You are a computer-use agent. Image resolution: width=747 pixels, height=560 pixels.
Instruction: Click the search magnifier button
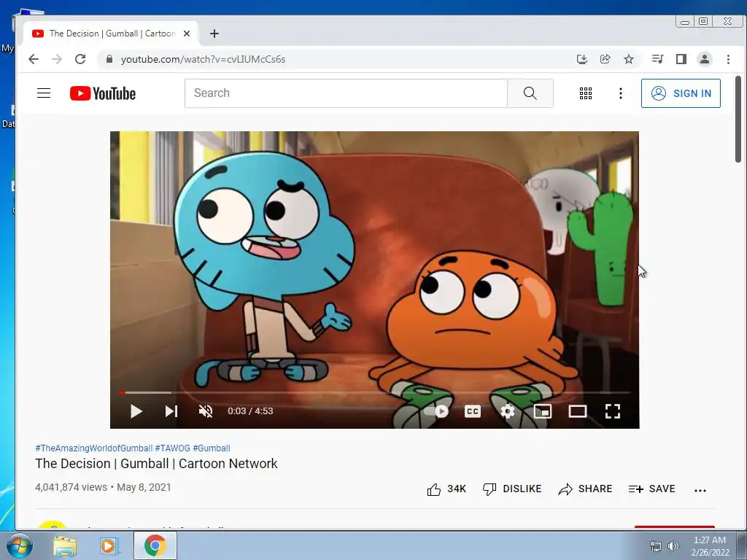[x=530, y=93]
